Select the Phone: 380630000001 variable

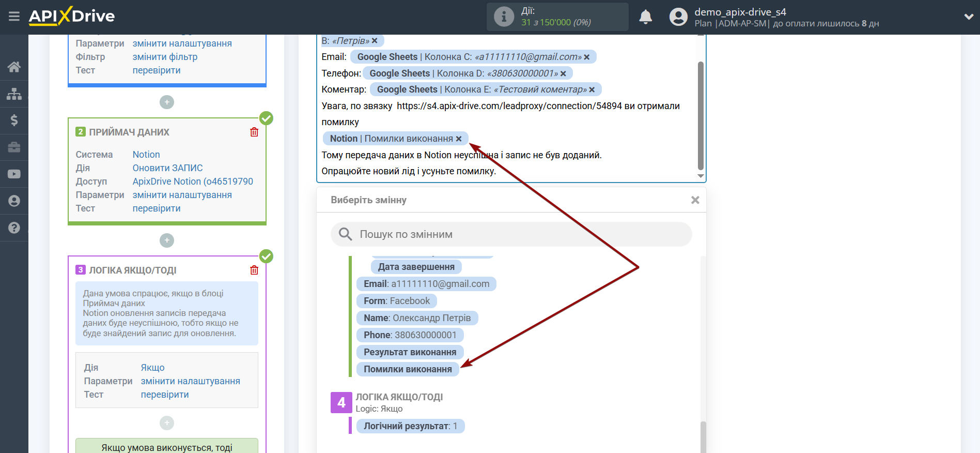coord(410,335)
